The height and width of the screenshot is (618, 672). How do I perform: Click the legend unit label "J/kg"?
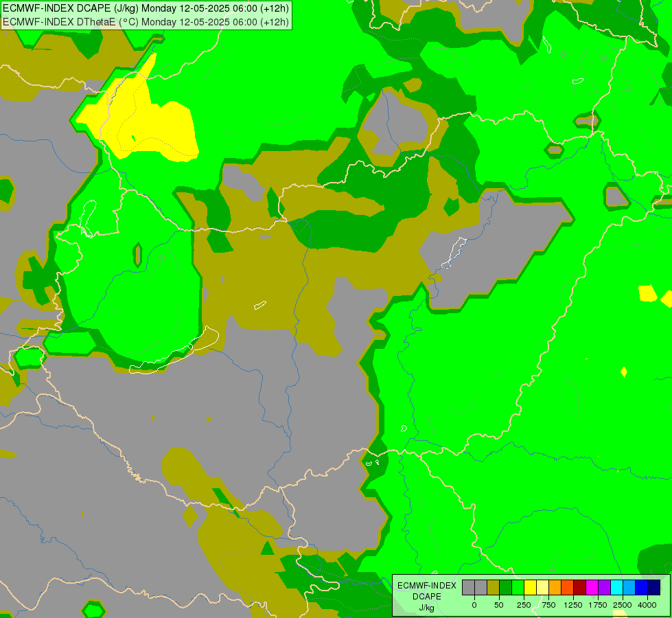click(427, 608)
